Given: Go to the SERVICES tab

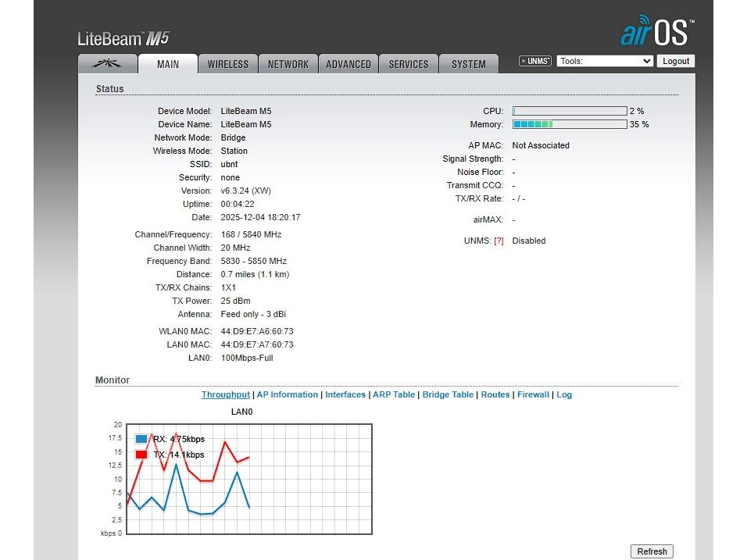Looking at the screenshot, I should [x=409, y=64].
